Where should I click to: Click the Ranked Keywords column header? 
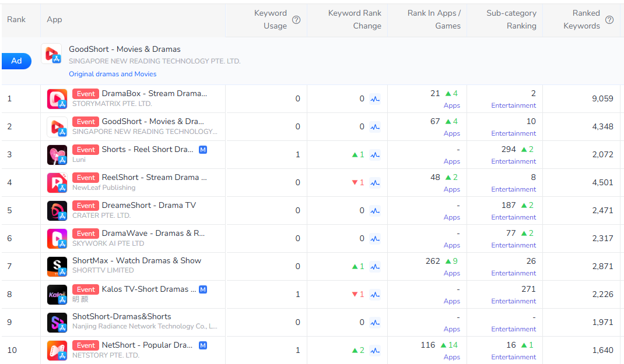coord(581,19)
